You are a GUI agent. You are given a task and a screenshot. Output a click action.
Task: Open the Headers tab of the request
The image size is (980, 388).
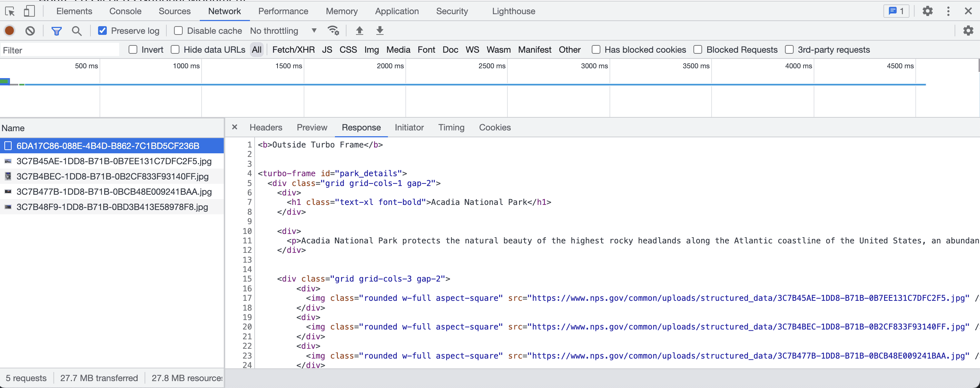[266, 128]
